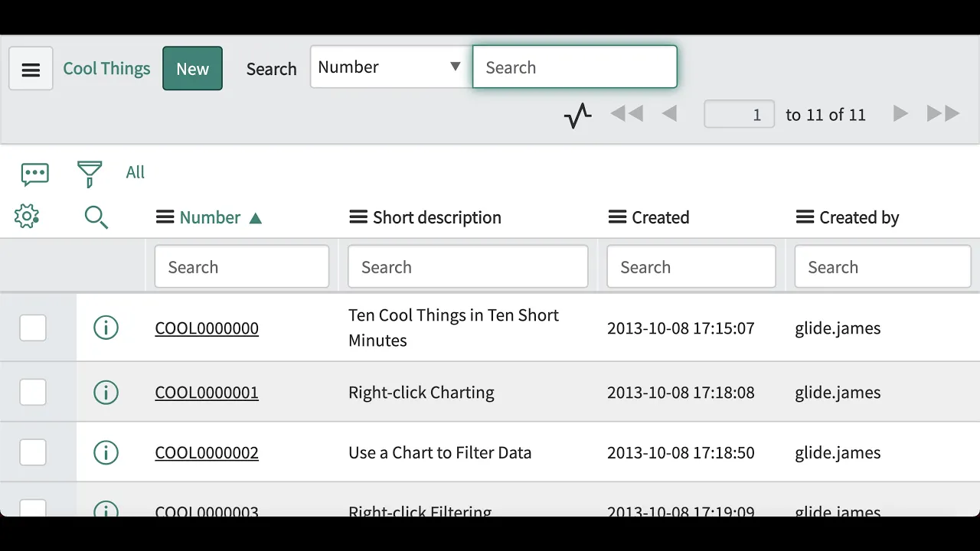The height and width of the screenshot is (551, 980).
Task: Click the page number field
Action: tap(739, 115)
